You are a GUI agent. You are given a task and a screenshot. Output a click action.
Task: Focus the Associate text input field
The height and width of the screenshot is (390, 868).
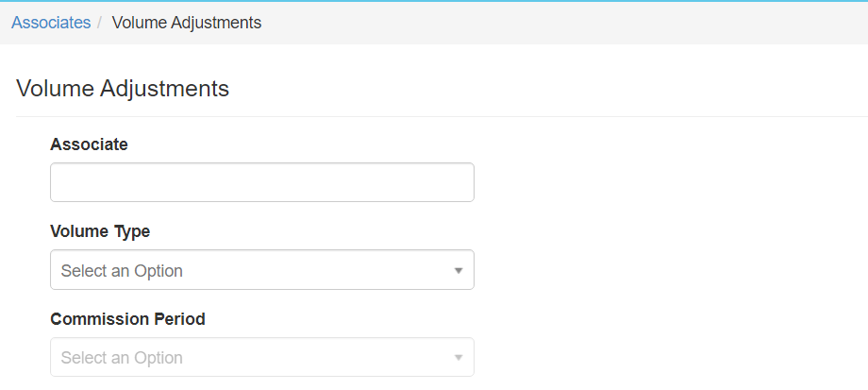[x=261, y=182]
